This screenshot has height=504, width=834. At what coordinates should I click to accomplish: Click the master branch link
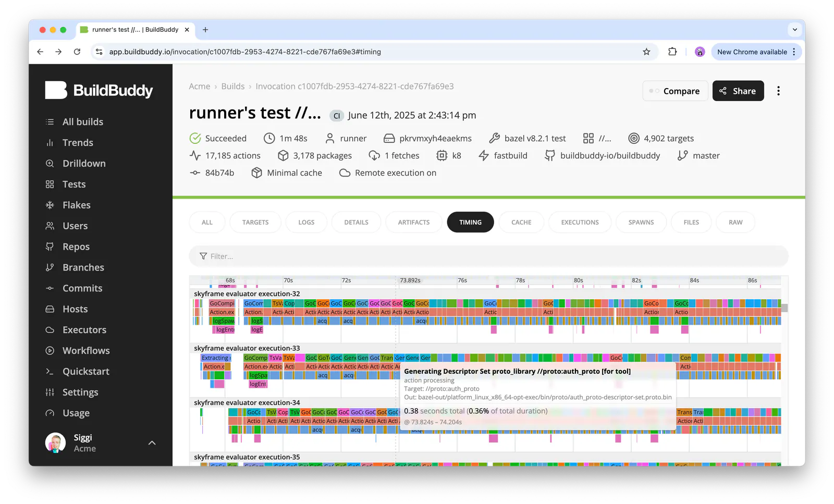pos(698,155)
